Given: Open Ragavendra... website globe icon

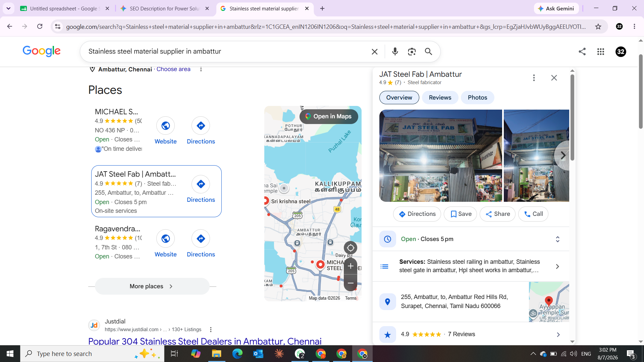Looking at the screenshot, I should 166,239.
